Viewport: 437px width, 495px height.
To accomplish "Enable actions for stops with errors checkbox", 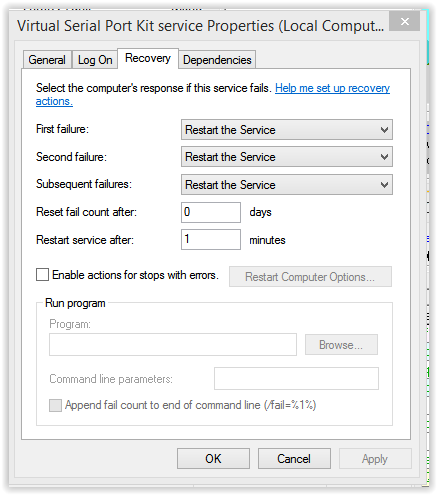I will click(x=42, y=275).
